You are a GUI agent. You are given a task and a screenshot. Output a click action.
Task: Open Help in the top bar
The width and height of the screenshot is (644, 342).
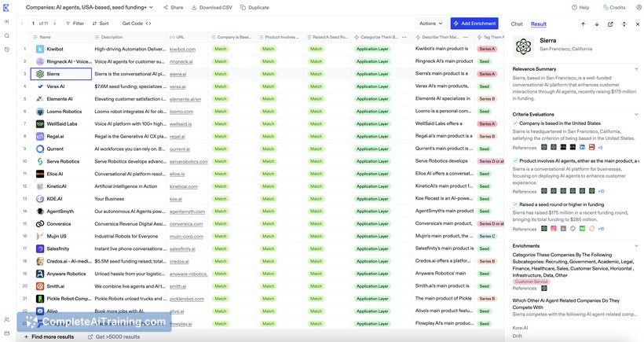580,7
